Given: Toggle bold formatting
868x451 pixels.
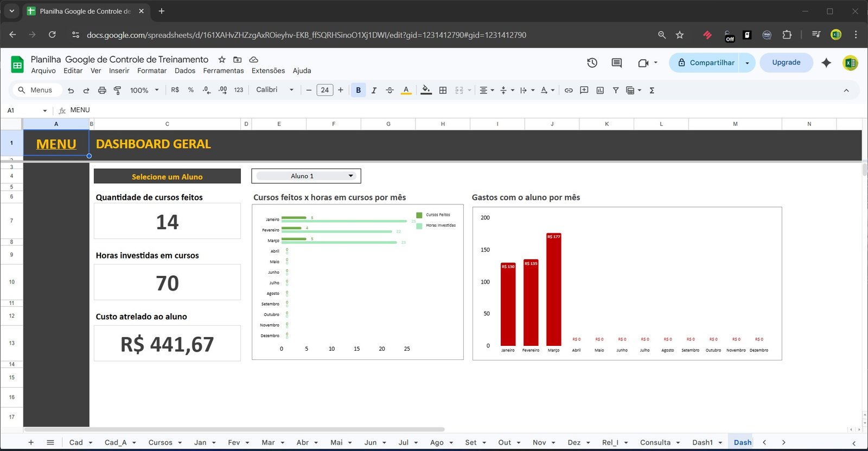Looking at the screenshot, I should click(358, 90).
